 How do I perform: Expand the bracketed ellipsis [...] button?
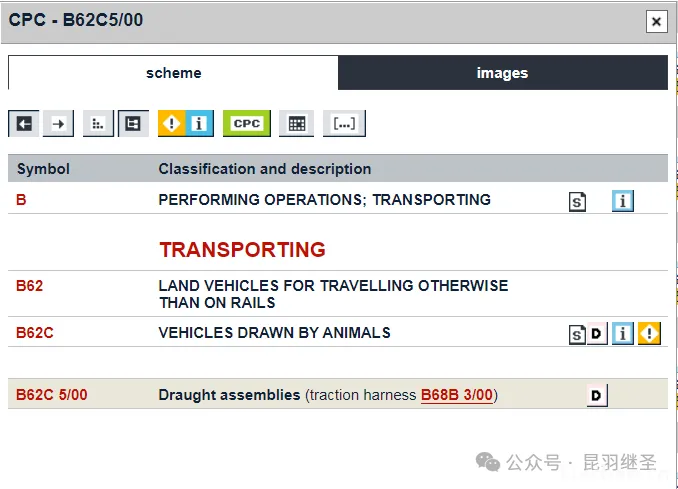point(344,124)
